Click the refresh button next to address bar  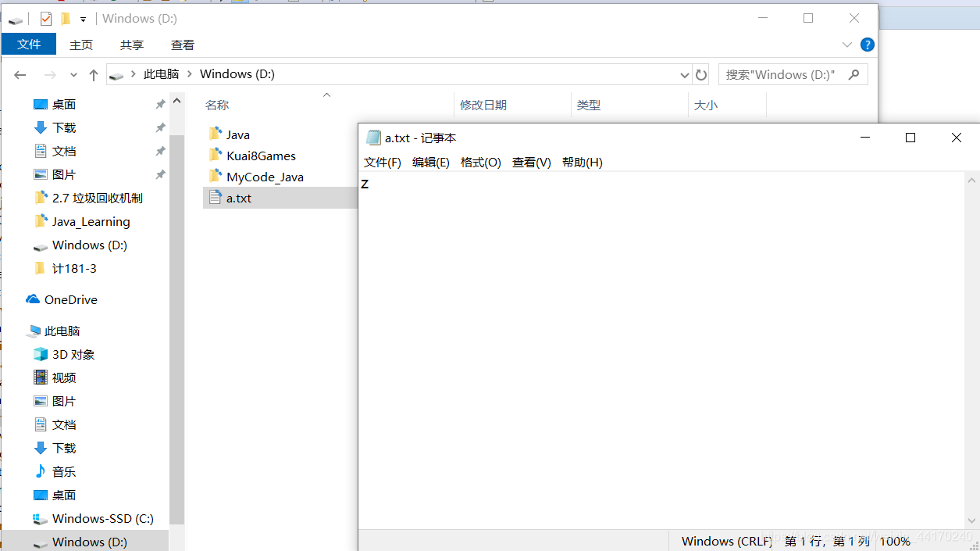pos(701,75)
